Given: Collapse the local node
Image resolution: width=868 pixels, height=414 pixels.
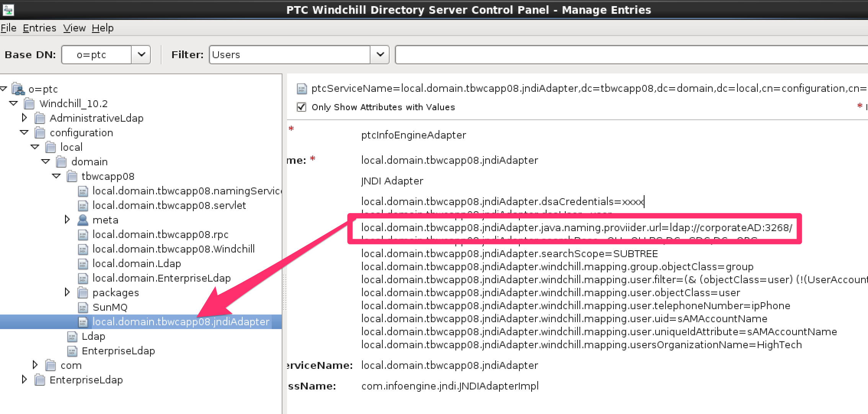Looking at the screenshot, I should pyautogui.click(x=35, y=147).
